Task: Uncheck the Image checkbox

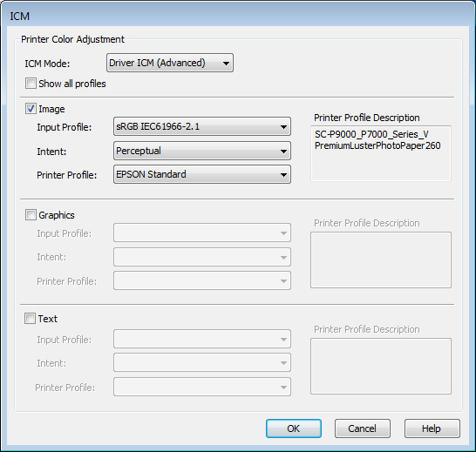Action: (31, 109)
